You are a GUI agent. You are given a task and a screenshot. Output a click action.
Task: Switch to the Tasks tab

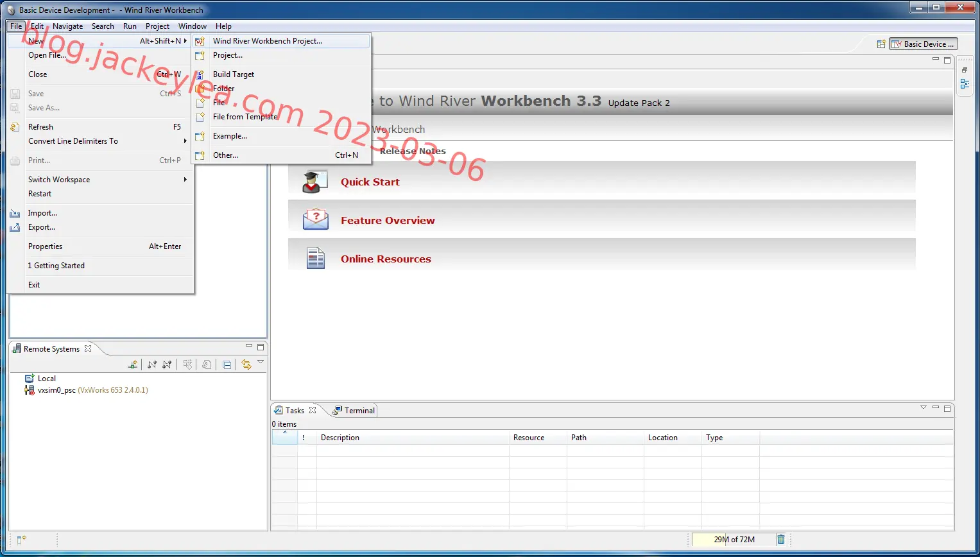(x=295, y=411)
